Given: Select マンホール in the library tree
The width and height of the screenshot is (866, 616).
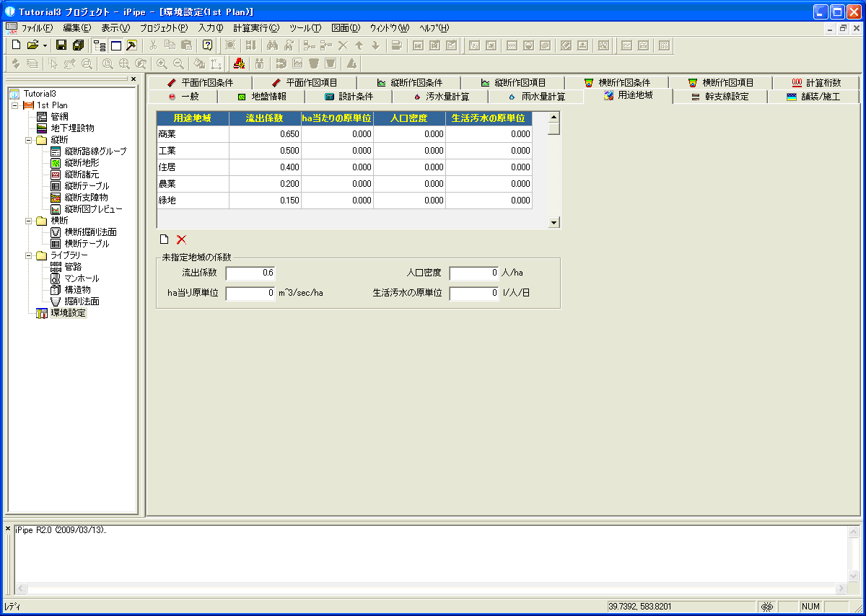Looking at the screenshot, I should (81, 278).
